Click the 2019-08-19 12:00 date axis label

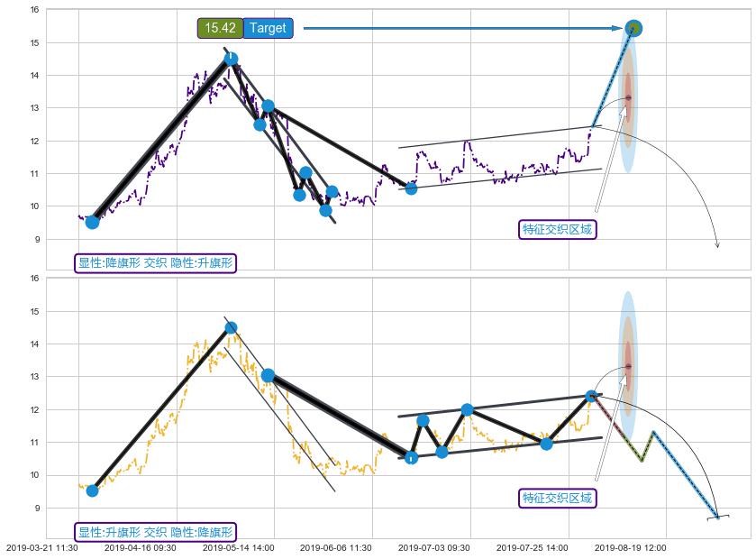coord(631,547)
